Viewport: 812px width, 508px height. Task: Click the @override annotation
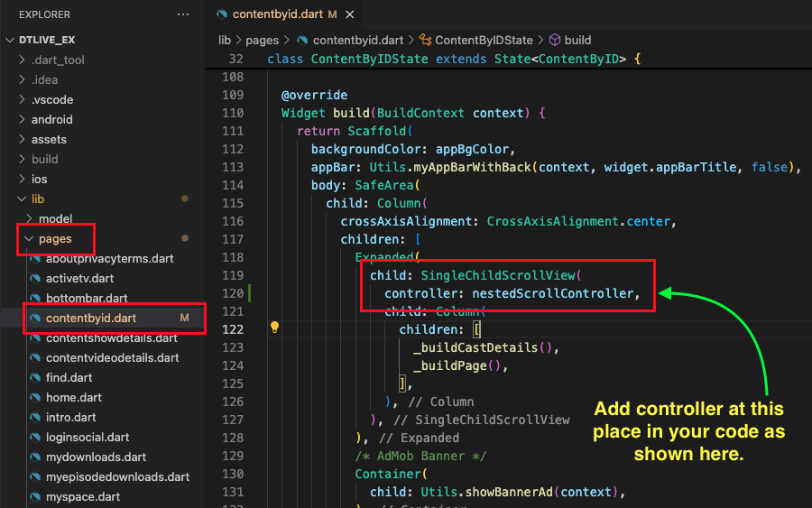[314, 96]
